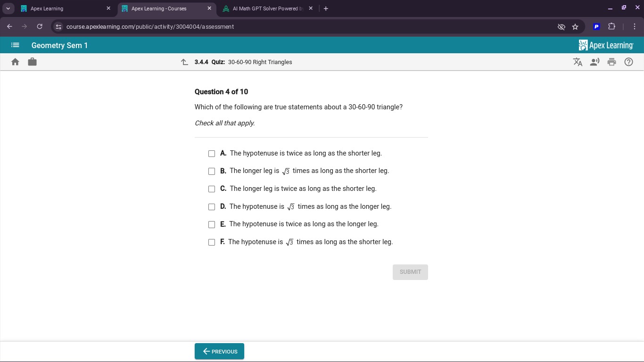Check option B longer leg √3 times shorter
644x362 pixels.
(x=212, y=171)
